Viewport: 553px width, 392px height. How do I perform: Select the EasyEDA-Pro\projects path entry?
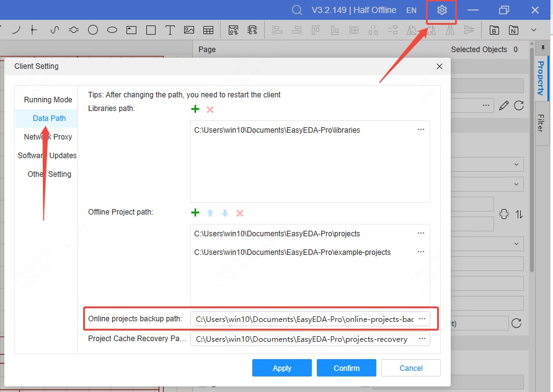(277, 234)
